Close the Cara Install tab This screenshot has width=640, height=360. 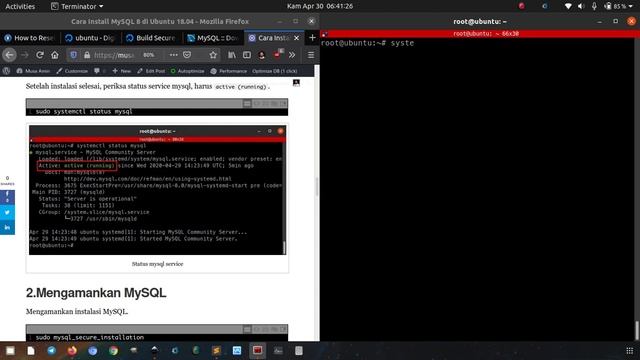click(297, 38)
